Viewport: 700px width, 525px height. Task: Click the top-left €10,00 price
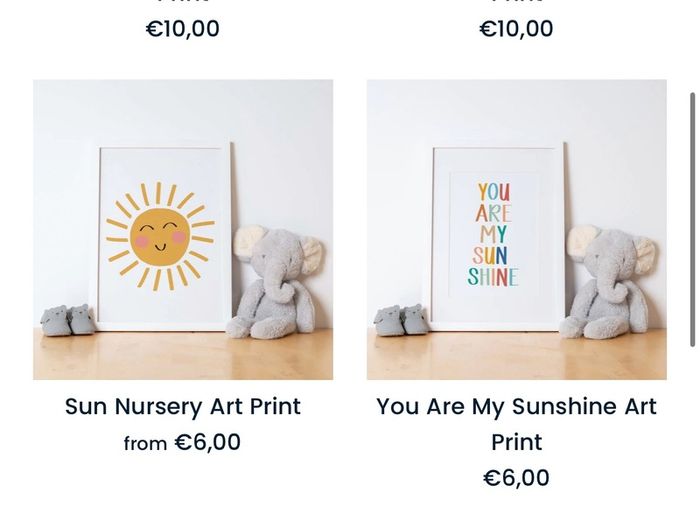pos(183,29)
